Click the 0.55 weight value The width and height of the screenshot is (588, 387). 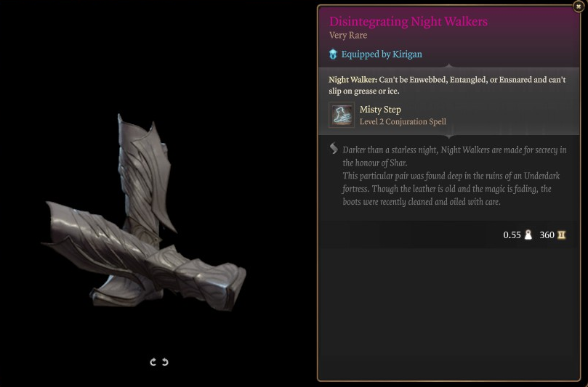tap(512, 235)
